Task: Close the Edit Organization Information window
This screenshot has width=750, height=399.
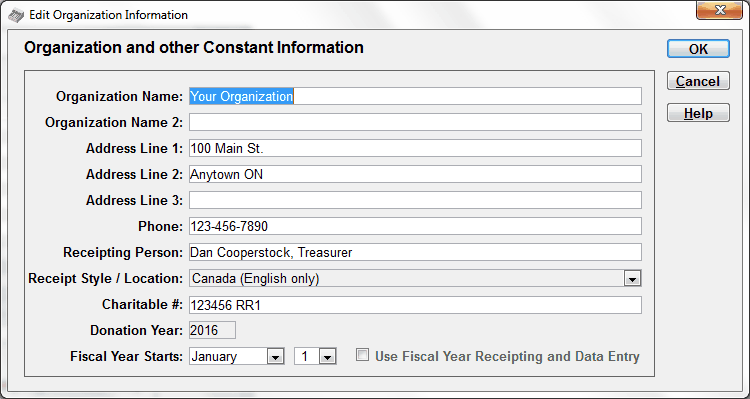Action: [x=719, y=10]
